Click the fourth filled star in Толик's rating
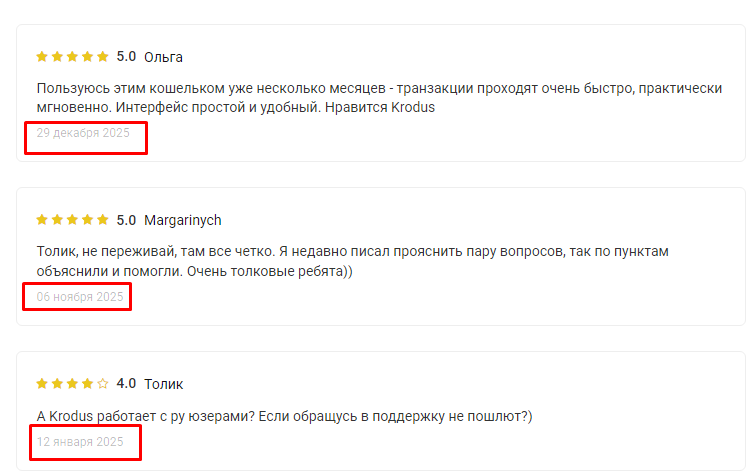751x472 pixels. coord(87,384)
